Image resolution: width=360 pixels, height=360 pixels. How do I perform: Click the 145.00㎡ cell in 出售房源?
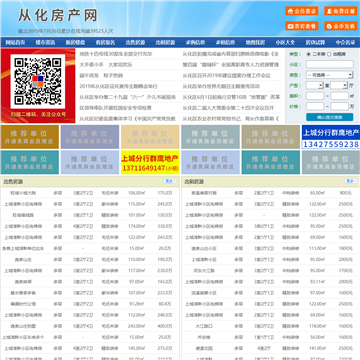coord(137,348)
